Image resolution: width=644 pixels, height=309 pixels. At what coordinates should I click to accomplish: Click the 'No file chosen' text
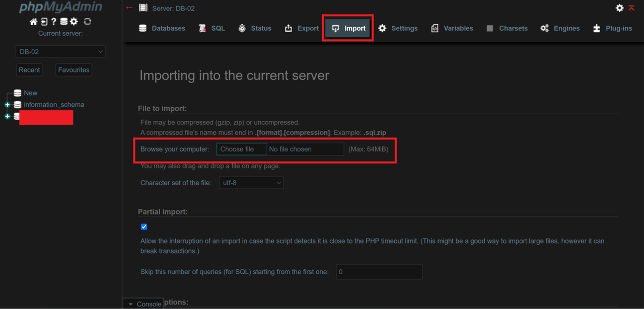(x=291, y=149)
